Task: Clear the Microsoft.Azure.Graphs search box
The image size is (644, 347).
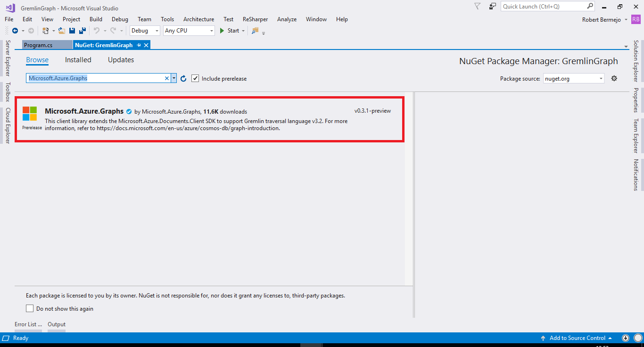Action: click(x=167, y=78)
